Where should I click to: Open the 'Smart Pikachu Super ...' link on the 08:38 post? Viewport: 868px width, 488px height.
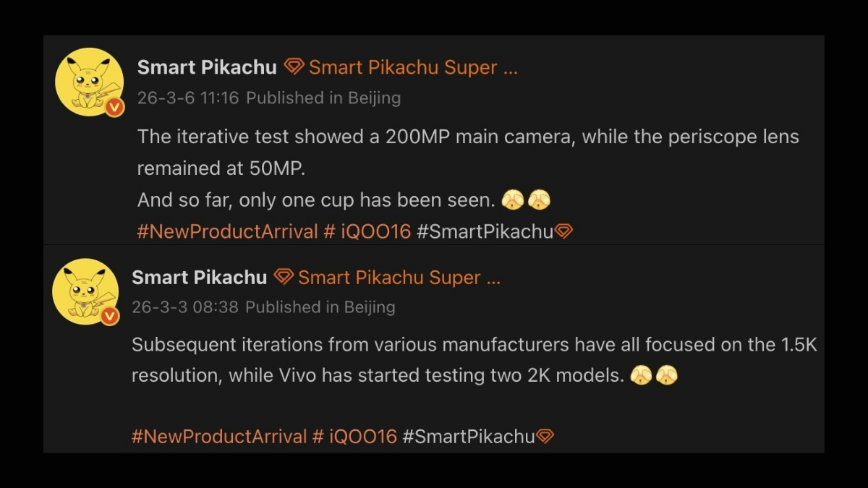click(399, 277)
